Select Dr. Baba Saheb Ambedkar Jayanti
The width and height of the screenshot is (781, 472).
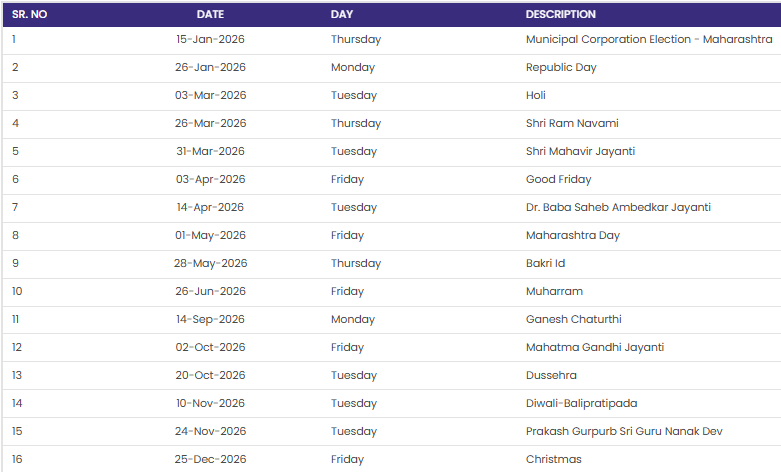point(618,207)
